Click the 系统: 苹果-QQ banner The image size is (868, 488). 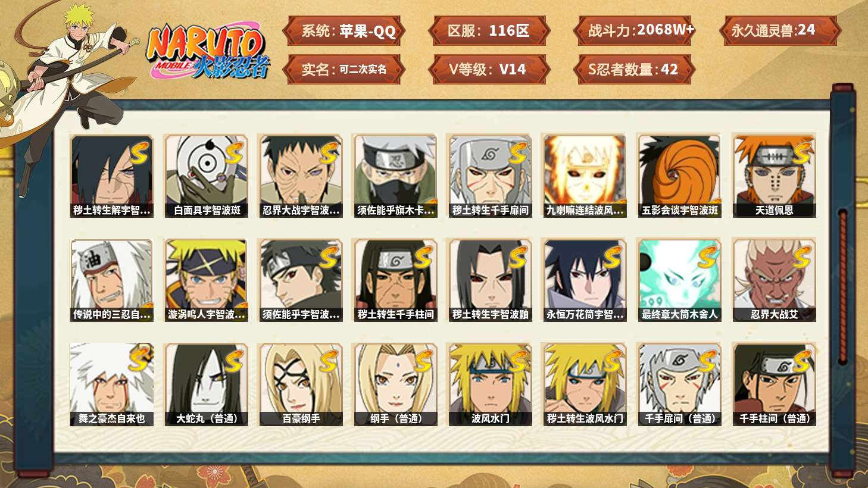click(x=344, y=31)
